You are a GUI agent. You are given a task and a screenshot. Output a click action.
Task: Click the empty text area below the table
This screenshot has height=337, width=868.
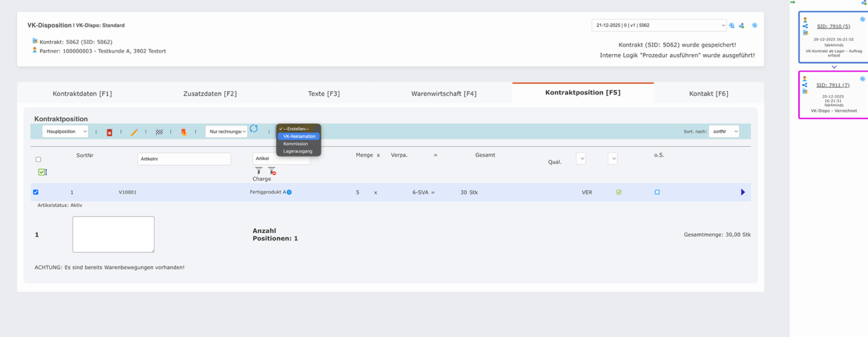[x=114, y=234]
